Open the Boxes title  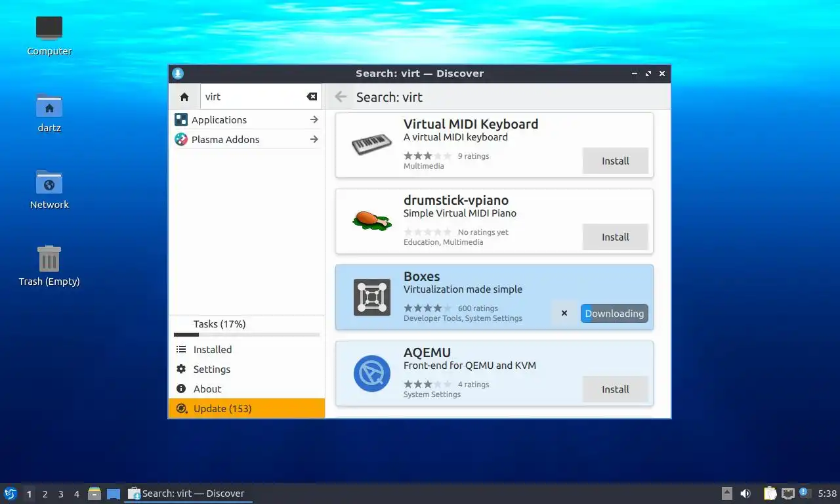[x=421, y=276]
